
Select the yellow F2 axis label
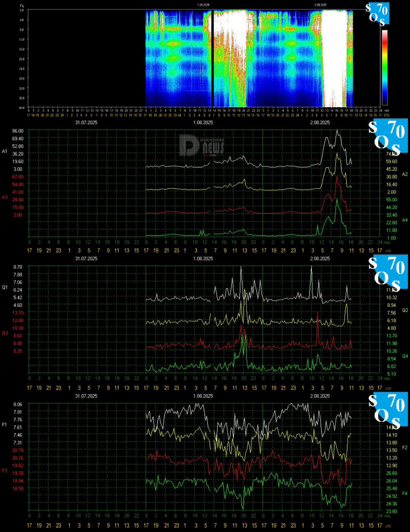point(405,448)
